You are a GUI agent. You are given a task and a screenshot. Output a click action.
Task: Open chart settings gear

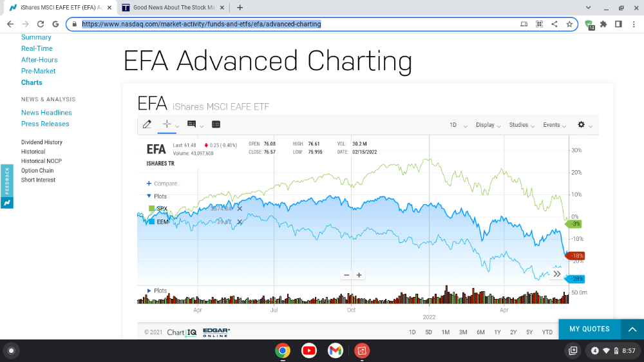[581, 124]
